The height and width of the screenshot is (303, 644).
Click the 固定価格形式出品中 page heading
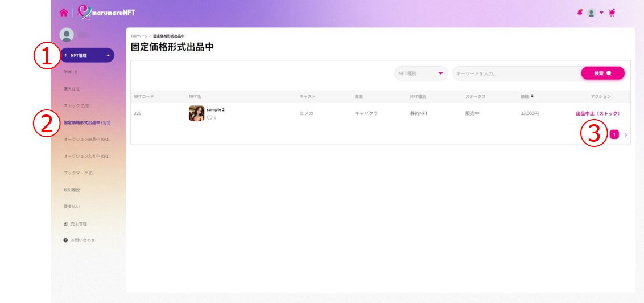[172, 47]
